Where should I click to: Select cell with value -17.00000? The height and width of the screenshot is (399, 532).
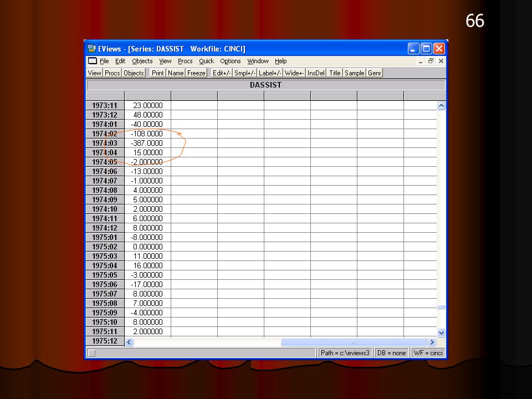pos(147,284)
